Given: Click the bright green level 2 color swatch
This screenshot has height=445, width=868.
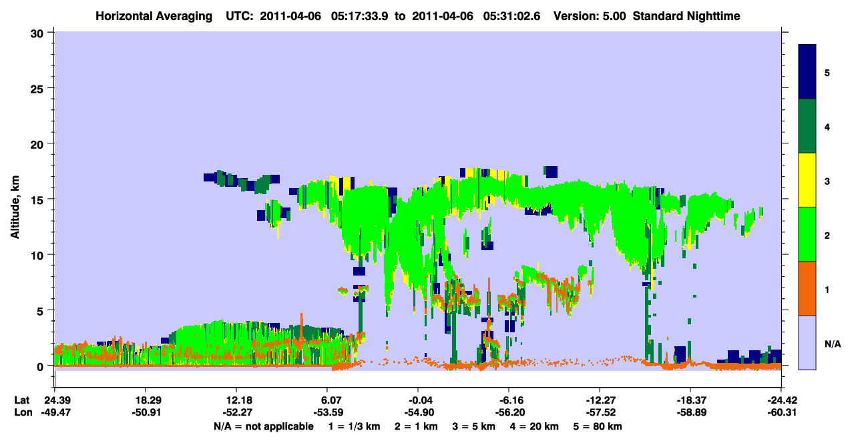Looking at the screenshot, I should 807,234.
